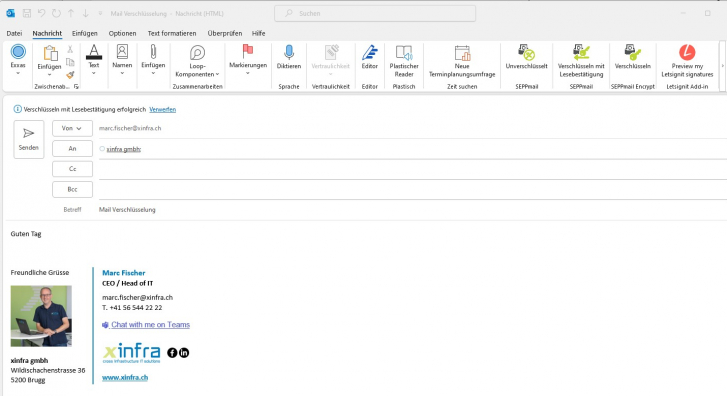Switch to the Text formatieren tab

[x=172, y=33]
